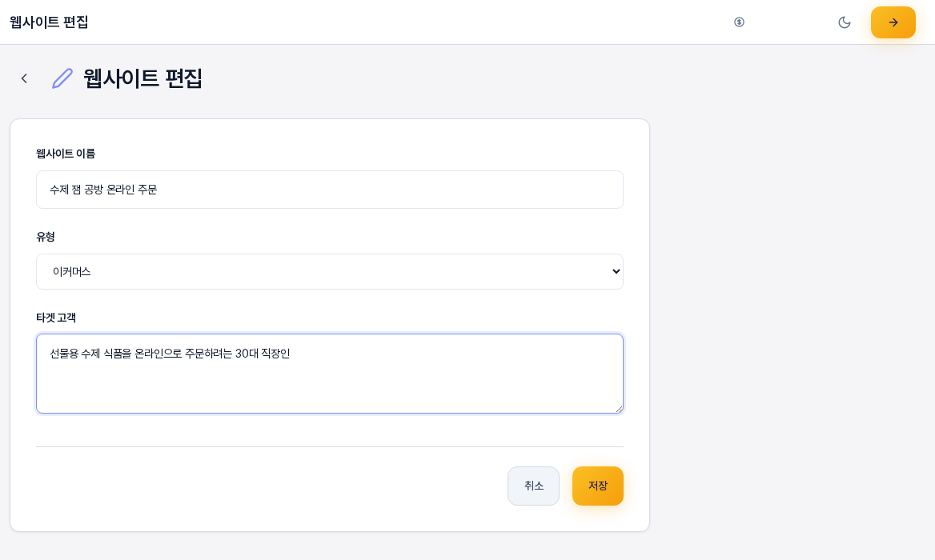This screenshot has width=935, height=560.
Task: Click the 타겟 고객 field label
Action: click(x=56, y=318)
